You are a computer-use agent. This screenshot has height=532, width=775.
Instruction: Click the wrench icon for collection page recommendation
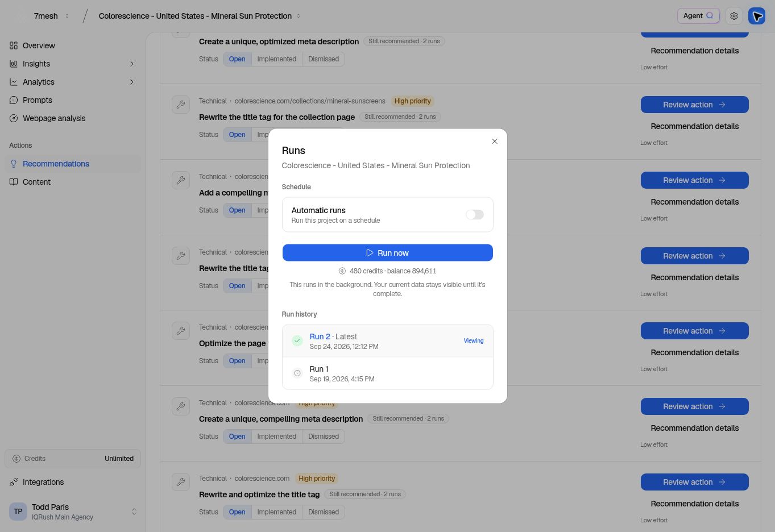coord(181,105)
